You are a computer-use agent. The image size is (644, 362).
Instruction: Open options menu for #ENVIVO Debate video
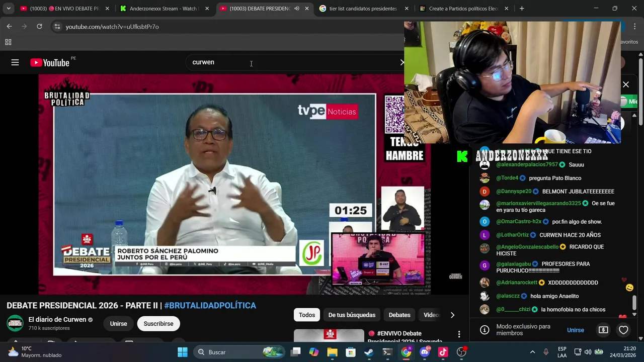click(459, 334)
